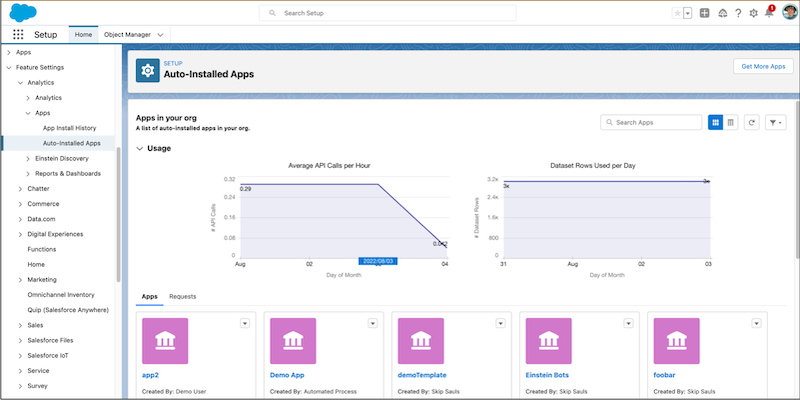Open the Help question mark icon
Screen dimensions: 800x400
pos(738,13)
